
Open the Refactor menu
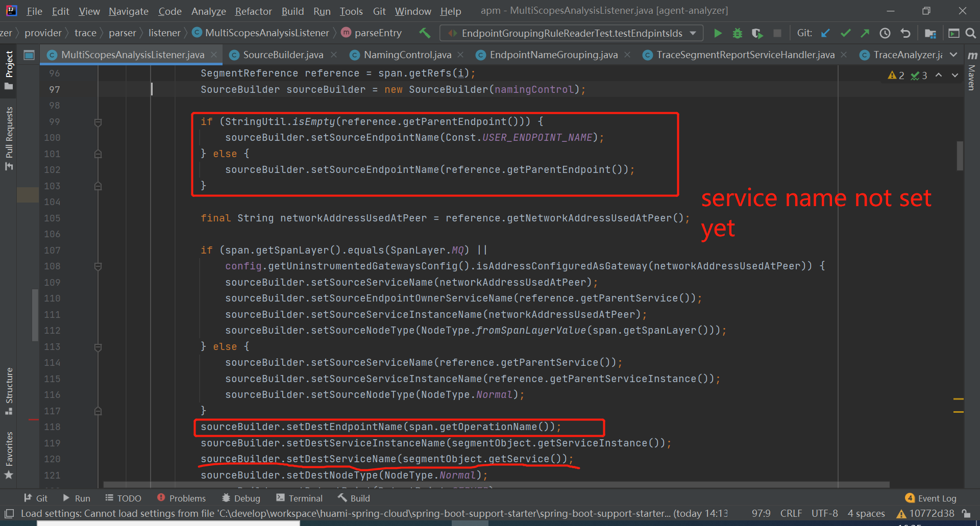[x=253, y=11]
